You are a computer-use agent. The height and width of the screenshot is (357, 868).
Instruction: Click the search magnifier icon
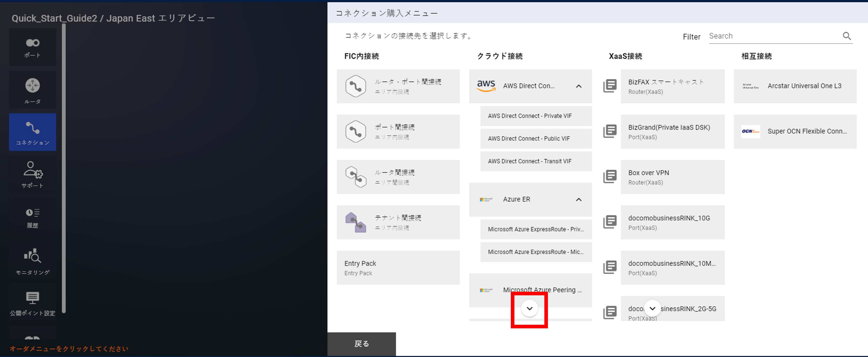[x=847, y=36]
